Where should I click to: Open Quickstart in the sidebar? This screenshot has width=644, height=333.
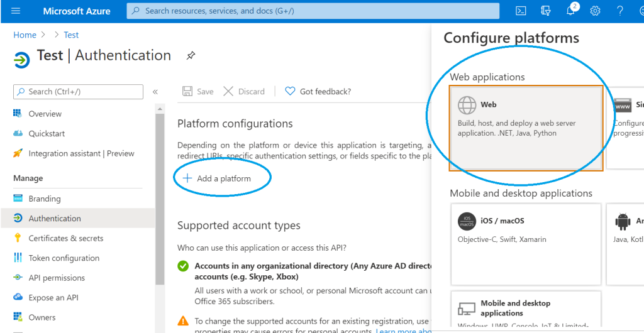[x=47, y=134]
